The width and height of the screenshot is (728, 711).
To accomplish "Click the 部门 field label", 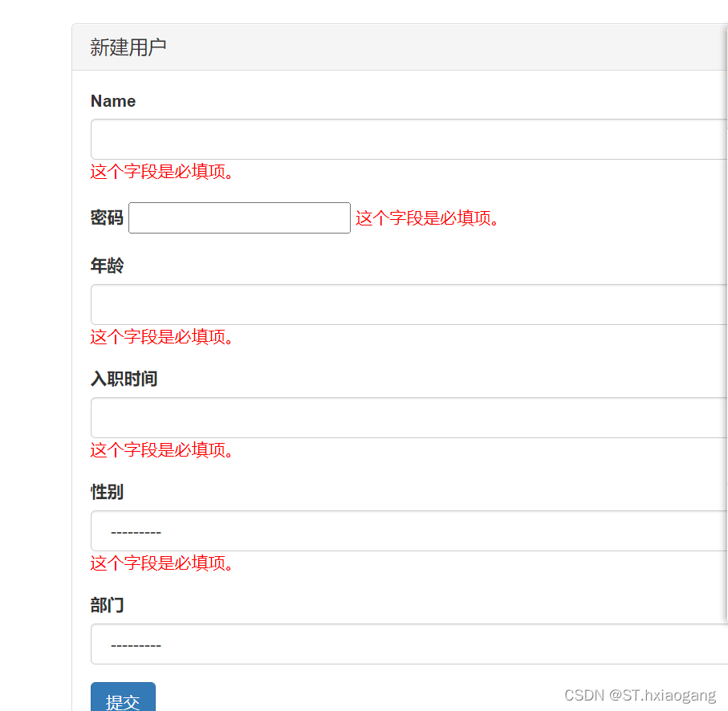I will (107, 605).
